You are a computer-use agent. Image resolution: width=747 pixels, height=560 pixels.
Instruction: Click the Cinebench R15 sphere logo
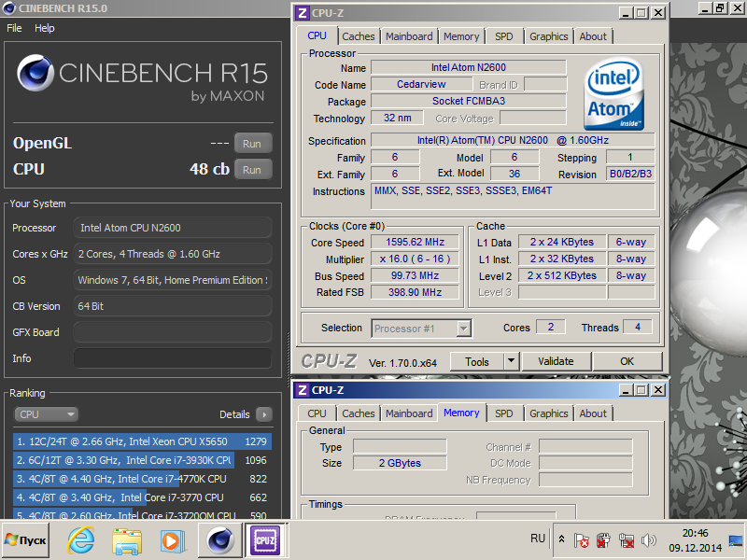pos(35,73)
